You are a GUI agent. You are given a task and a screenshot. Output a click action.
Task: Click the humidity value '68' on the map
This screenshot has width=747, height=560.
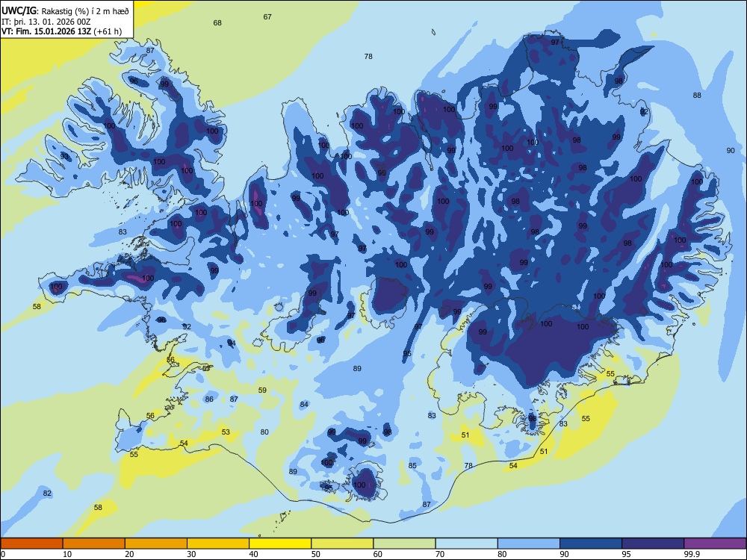(217, 23)
